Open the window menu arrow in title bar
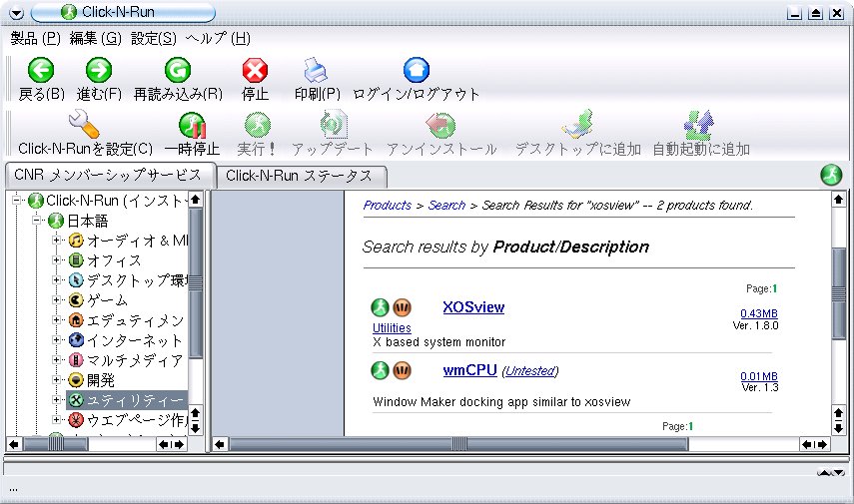 point(16,13)
